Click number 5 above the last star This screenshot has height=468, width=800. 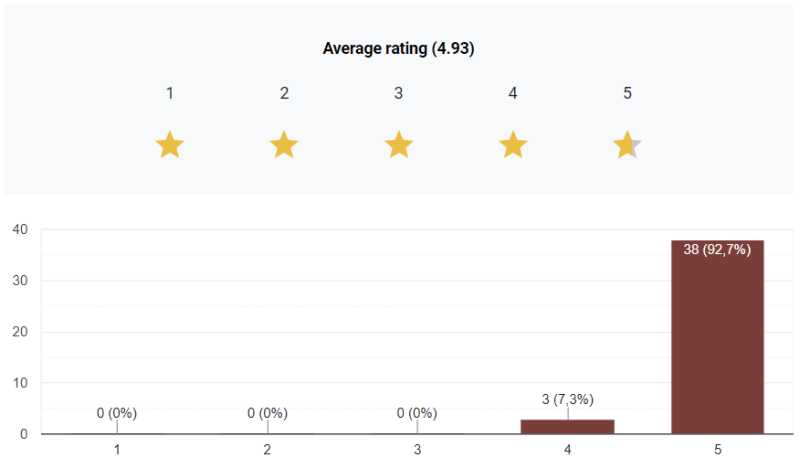627,93
